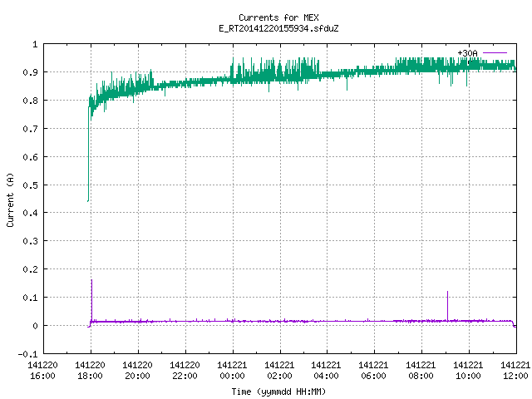Click the '0.4' y-axis tick label
Screen dimensions: 532x399
tap(30, 213)
